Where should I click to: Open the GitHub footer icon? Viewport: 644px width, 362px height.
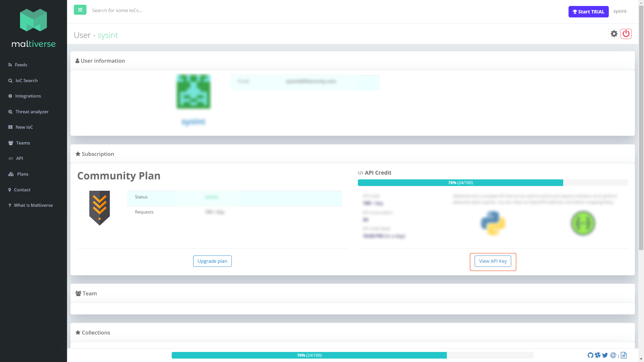tap(590, 355)
